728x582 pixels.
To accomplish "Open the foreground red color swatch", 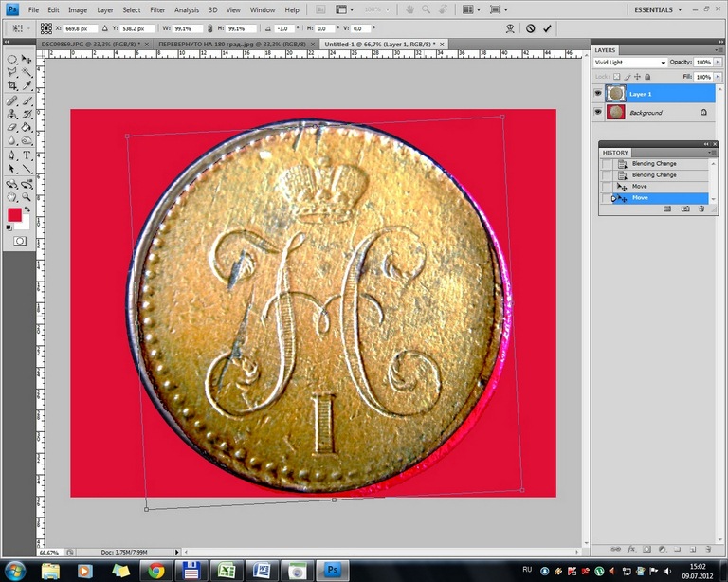I will coord(14,215).
